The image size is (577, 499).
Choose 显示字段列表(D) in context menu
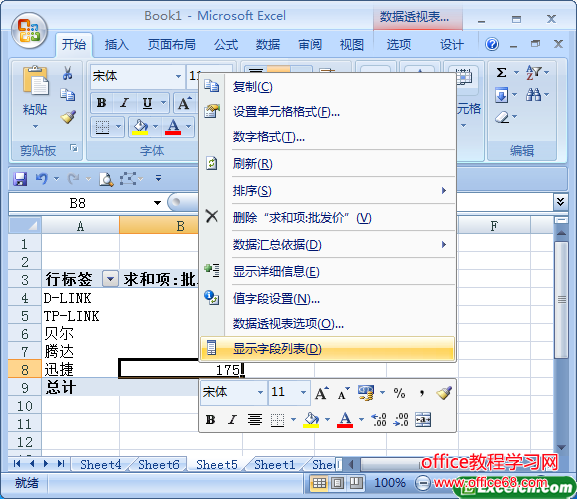[328, 348]
